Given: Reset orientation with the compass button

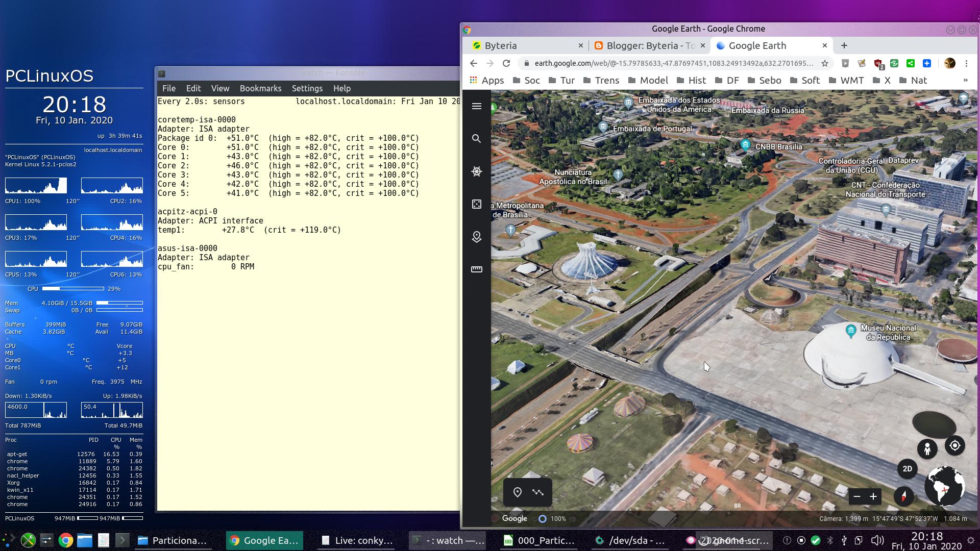Looking at the screenshot, I should point(904,496).
